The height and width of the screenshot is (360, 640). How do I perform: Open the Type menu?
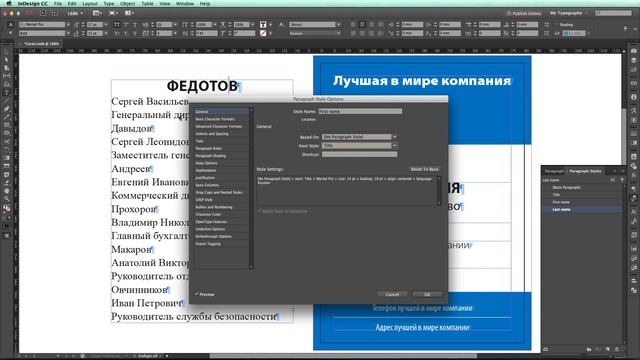coord(109,3)
